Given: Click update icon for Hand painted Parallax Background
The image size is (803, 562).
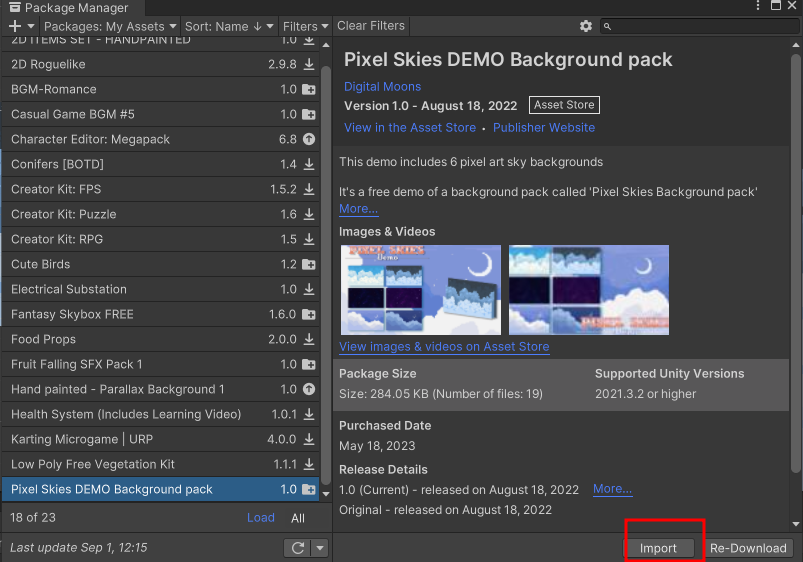Looking at the screenshot, I should pyautogui.click(x=309, y=389).
